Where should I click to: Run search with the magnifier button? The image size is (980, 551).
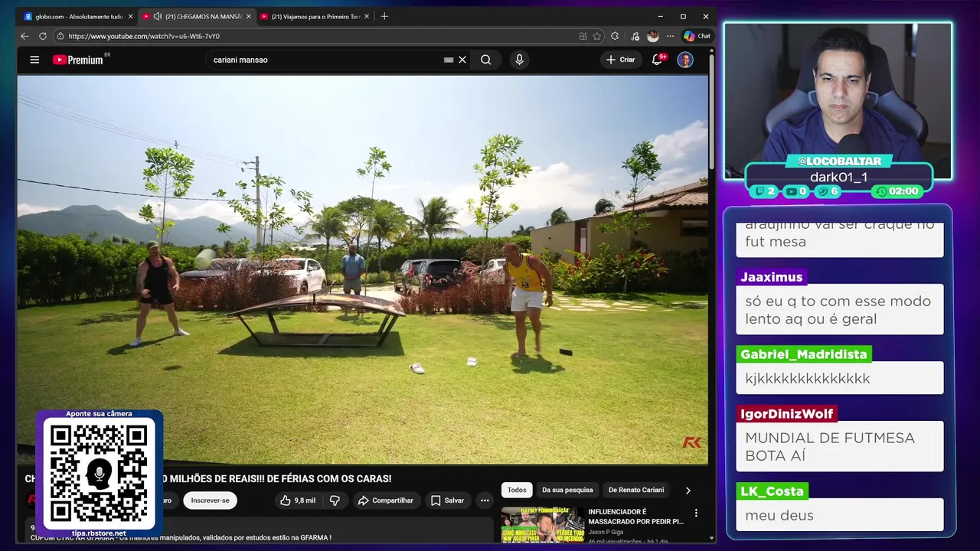coord(486,60)
